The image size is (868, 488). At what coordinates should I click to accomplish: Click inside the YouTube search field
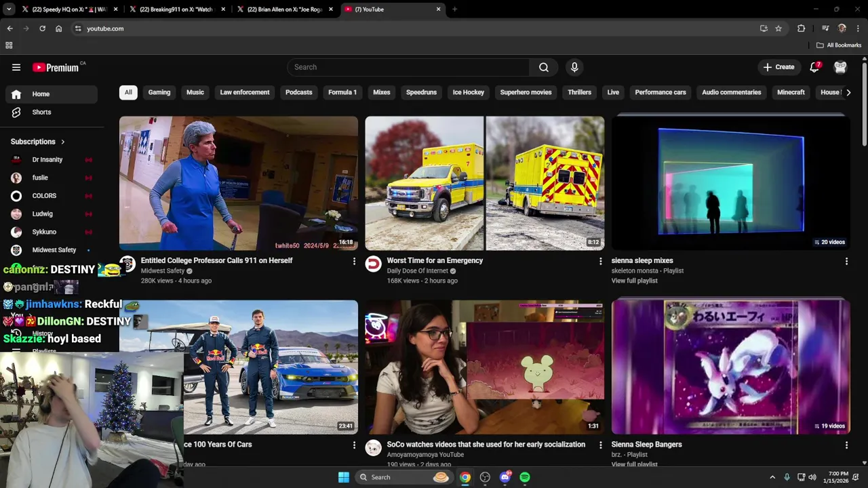coord(408,67)
